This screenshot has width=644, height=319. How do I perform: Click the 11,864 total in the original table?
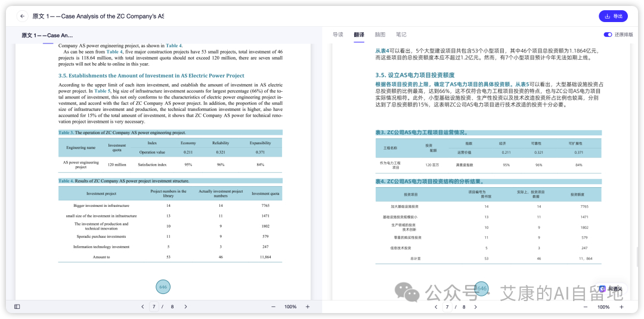[266, 257]
